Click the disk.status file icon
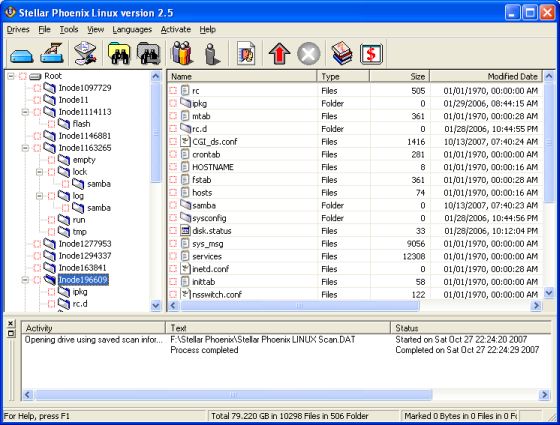The width and height of the screenshot is (560, 425). click(185, 231)
